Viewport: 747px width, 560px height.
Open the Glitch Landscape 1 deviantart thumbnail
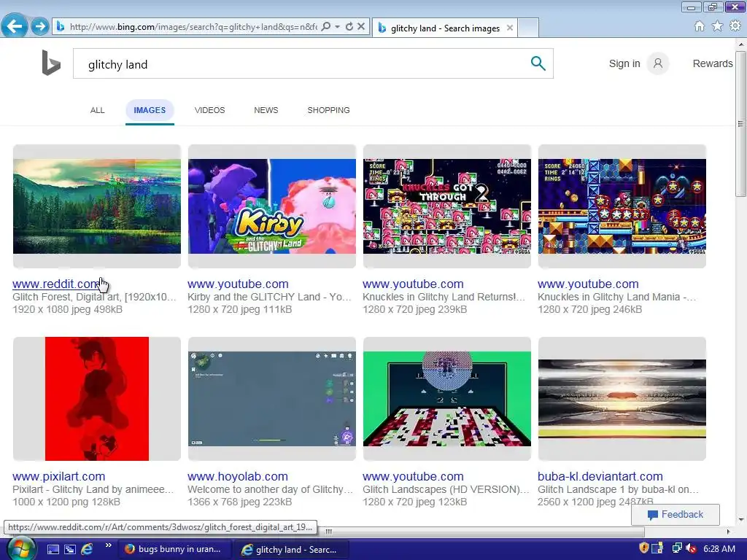tap(622, 399)
